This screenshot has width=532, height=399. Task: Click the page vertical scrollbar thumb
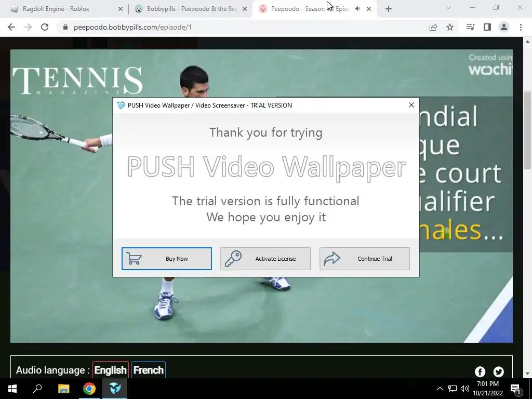527,130
